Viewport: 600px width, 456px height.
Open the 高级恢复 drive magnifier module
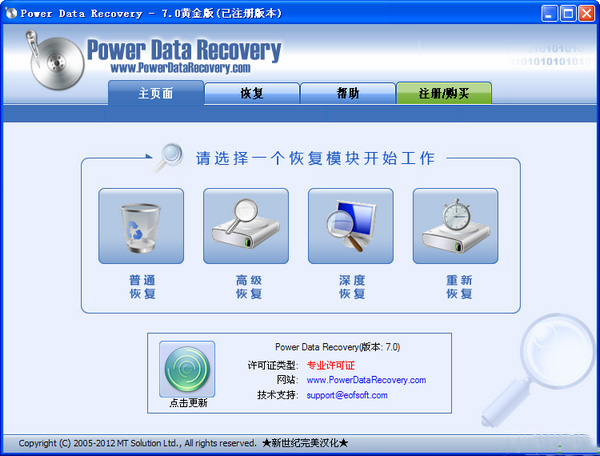click(x=246, y=226)
